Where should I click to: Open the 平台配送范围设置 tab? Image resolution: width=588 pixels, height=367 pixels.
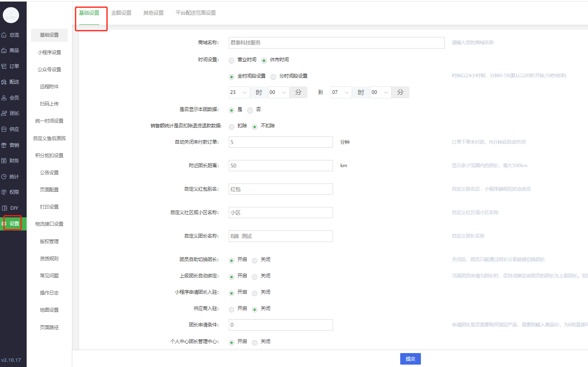coord(196,13)
